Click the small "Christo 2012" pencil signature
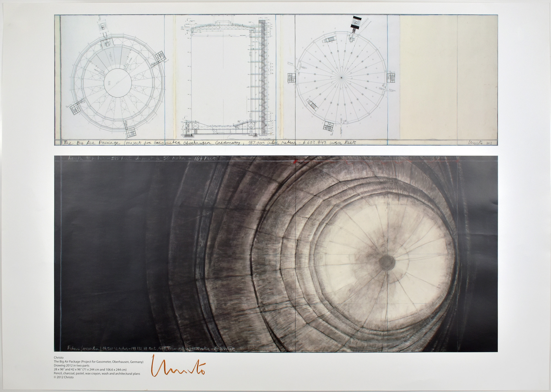 (x=480, y=142)
